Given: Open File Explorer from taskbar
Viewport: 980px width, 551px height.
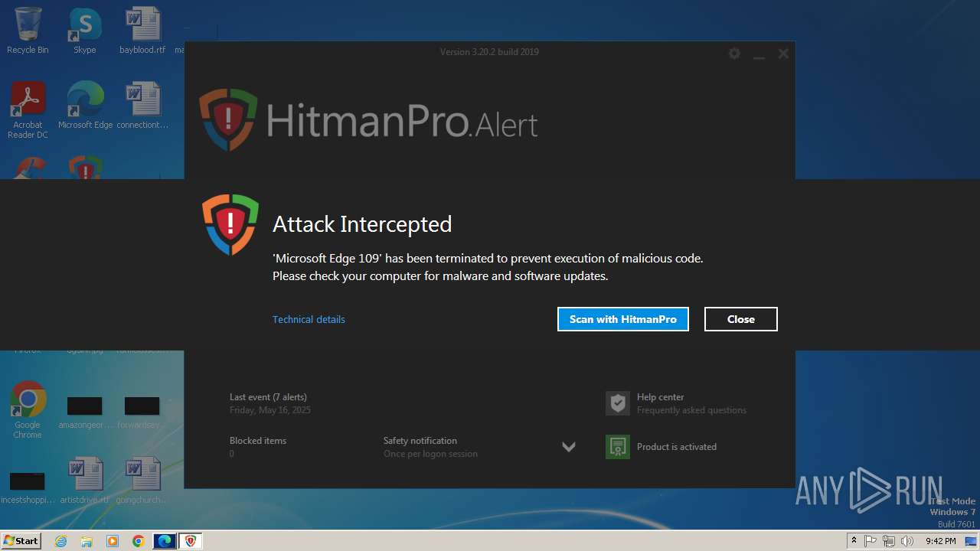Looking at the screenshot, I should pos(87,541).
